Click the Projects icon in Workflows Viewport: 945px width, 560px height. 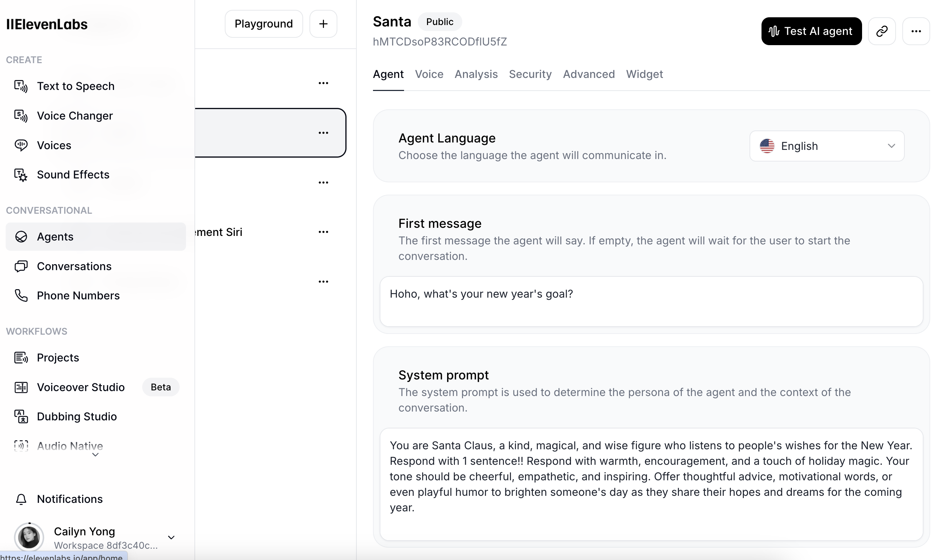point(21,357)
